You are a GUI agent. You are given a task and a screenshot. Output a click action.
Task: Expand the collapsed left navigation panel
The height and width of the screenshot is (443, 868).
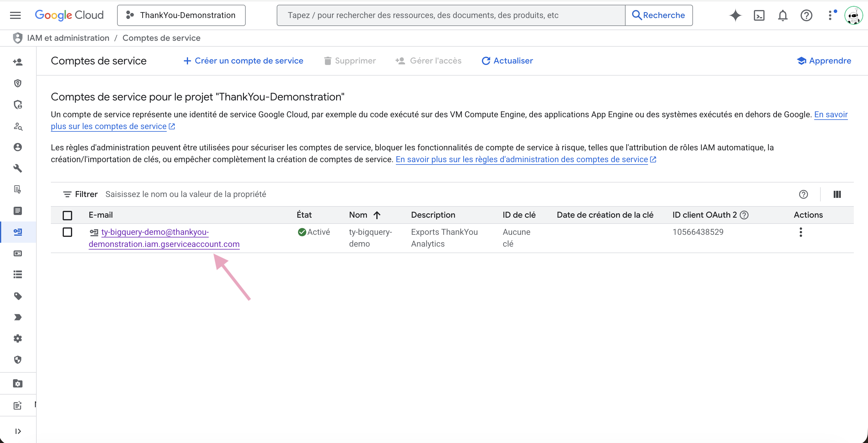point(18,431)
